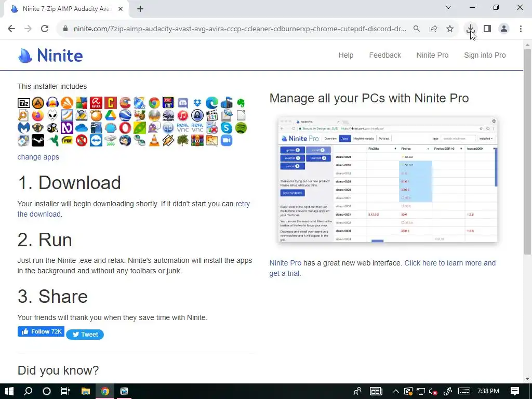Open the Windows Start menu
Screen dimensions: 532x399
[x=9, y=391]
